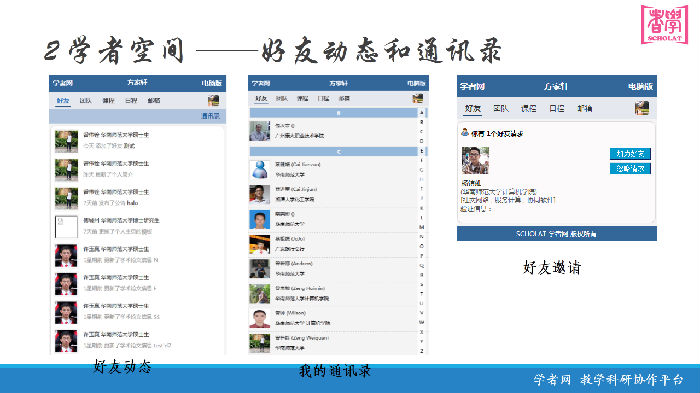Open the blank avatar entry in the 好友动态 feed
Viewport: 700px width, 393px height.
click(x=66, y=227)
